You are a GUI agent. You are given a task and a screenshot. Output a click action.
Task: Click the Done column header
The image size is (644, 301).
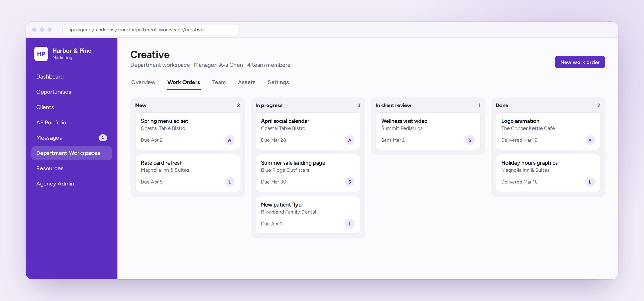tap(502, 105)
